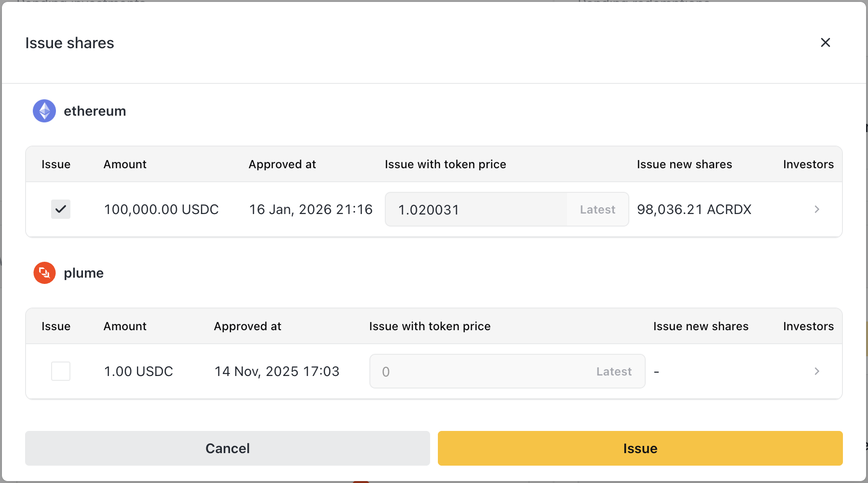Apply Latest price for the plume order
This screenshot has width=868, height=483.
tap(614, 372)
